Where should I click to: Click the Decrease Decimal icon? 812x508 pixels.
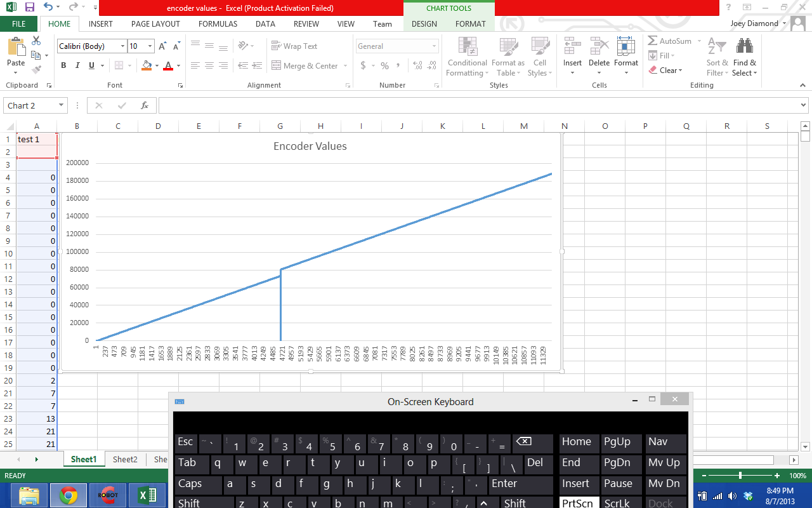pyautogui.click(x=432, y=65)
